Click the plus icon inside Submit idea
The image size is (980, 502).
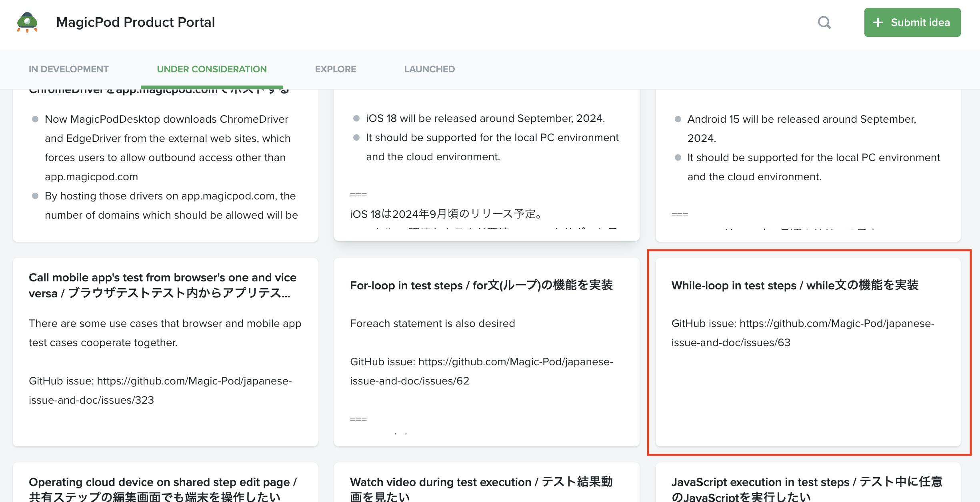[878, 22]
